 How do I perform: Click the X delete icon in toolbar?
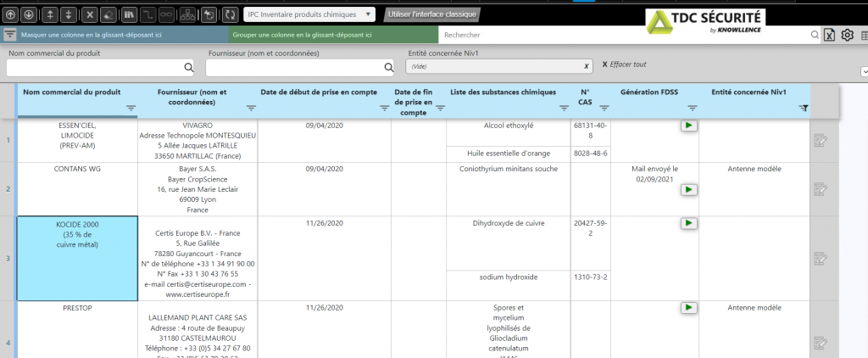(89, 14)
